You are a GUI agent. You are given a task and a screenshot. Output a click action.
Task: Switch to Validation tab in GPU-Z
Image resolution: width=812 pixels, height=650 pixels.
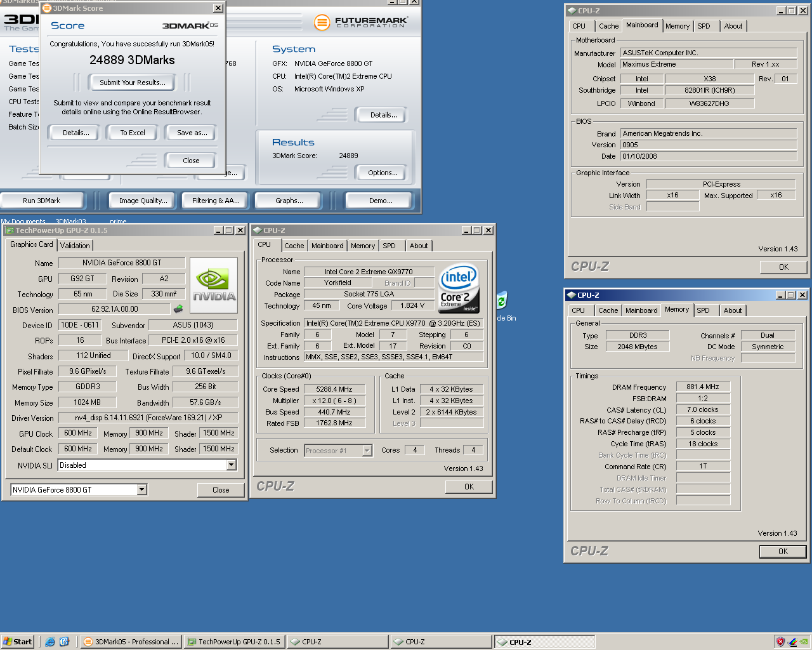point(75,245)
